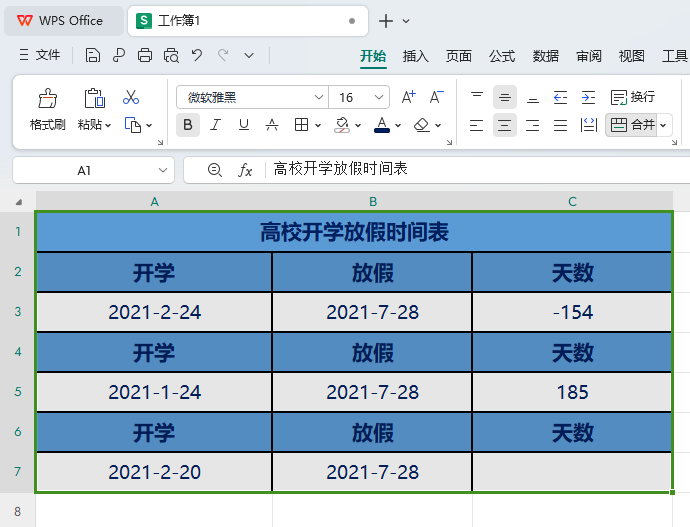Open print preview icon

pyautogui.click(x=171, y=55)
